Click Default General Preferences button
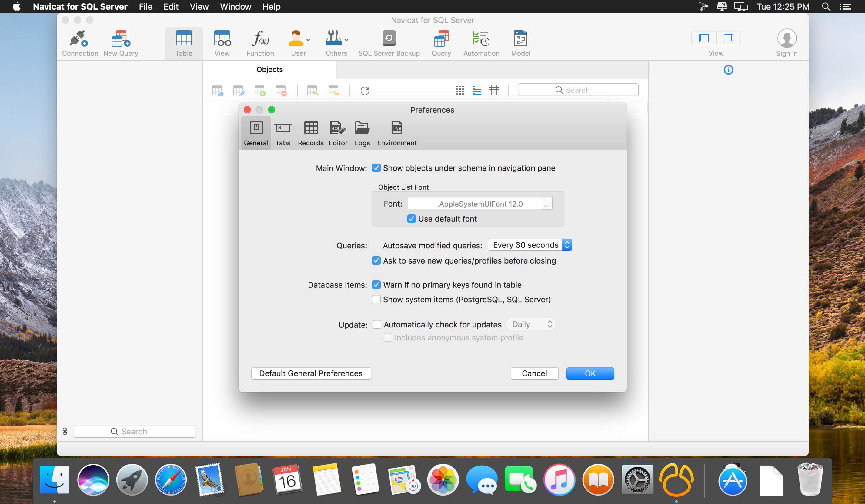Image resolution: width=865 pixels, height=504 pixels. (310, 373)
